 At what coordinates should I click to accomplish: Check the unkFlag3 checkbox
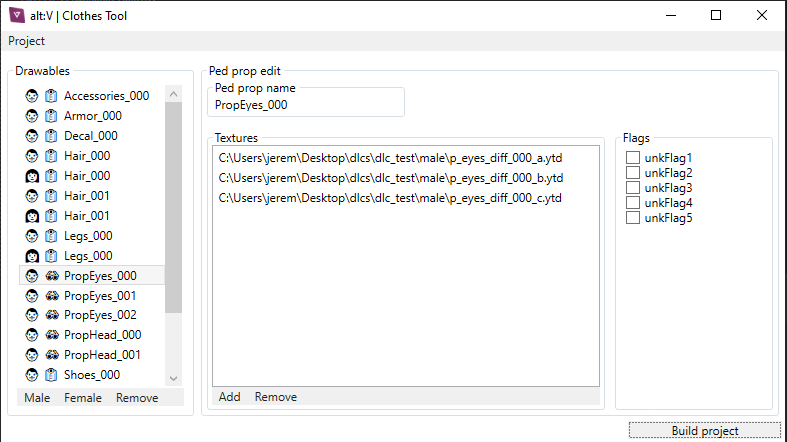point(632,188)
